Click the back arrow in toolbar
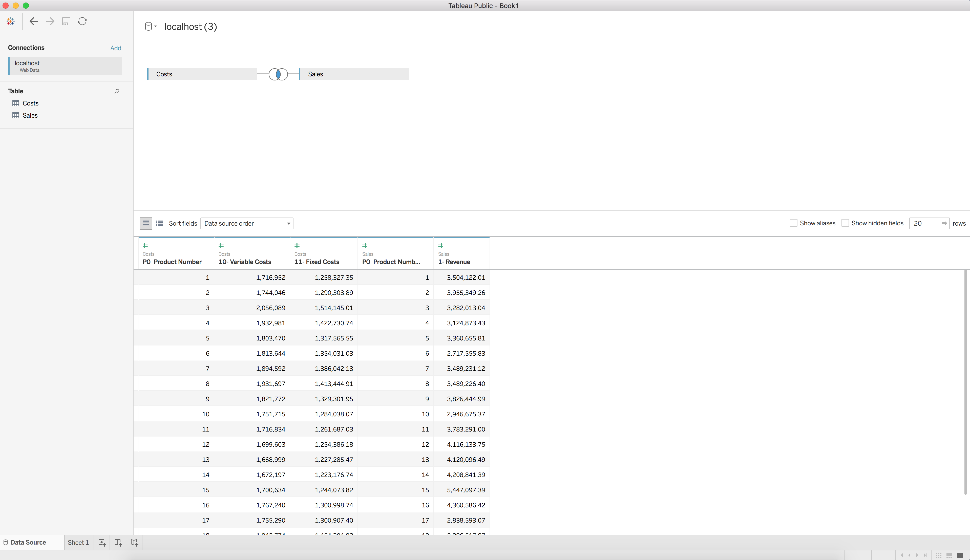Viewport: 970px width, 560px height. (34, 21)
